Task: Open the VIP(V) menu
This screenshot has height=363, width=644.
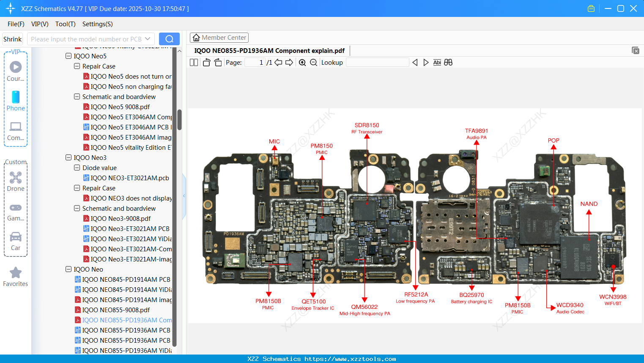Action: pyautogui.click(x=39, y=24)
